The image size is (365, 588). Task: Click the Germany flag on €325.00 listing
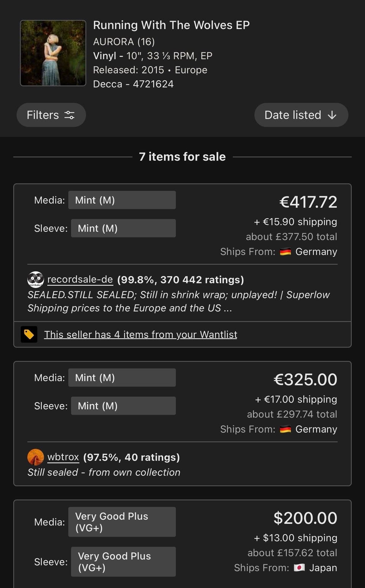[285, 429]
